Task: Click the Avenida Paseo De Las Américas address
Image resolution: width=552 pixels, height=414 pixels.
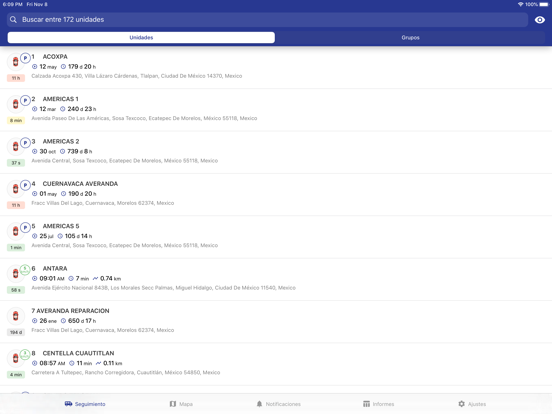Action: click(x=144, y=118)
